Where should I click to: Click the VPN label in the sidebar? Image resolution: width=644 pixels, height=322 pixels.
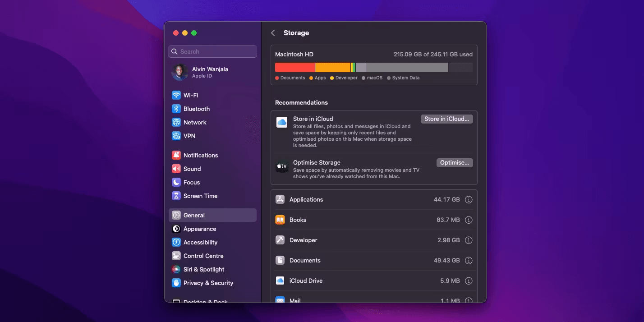[x=189, y=136]
